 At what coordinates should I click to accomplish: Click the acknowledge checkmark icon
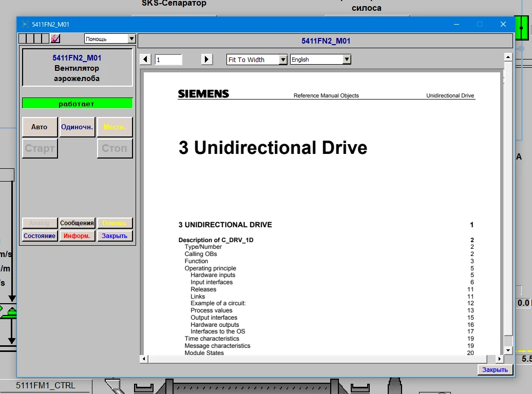click(55, 38)
